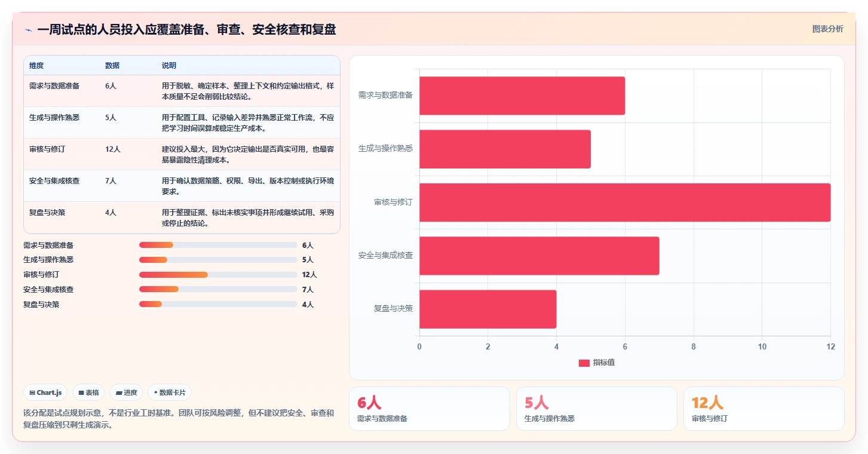
Task: Click the description starting 用于配置工具
Action: (x=248, y=122)
